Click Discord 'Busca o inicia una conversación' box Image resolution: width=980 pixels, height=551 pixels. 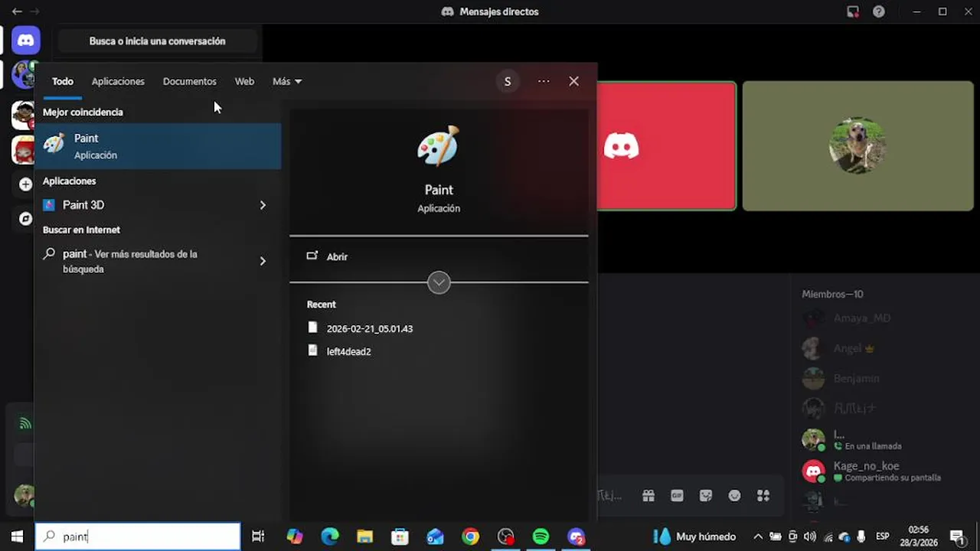[157, 41]
